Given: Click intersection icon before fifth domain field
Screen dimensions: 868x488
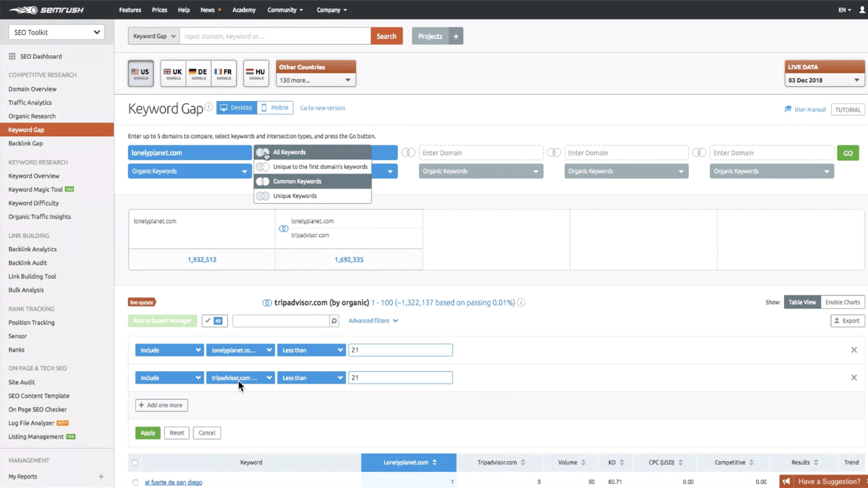Looking at the screenshot, I should (x=699, y=152).
